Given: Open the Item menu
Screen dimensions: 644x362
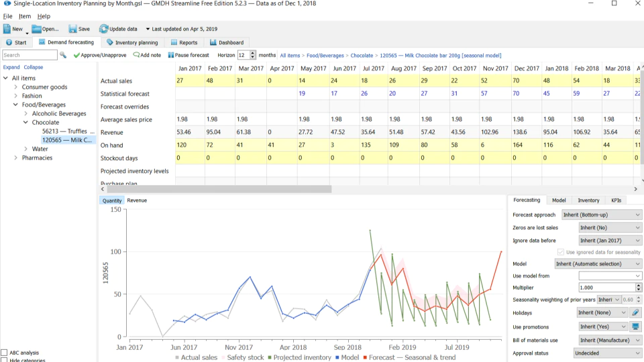Looking at the screenshot, I should click(25, 16).
